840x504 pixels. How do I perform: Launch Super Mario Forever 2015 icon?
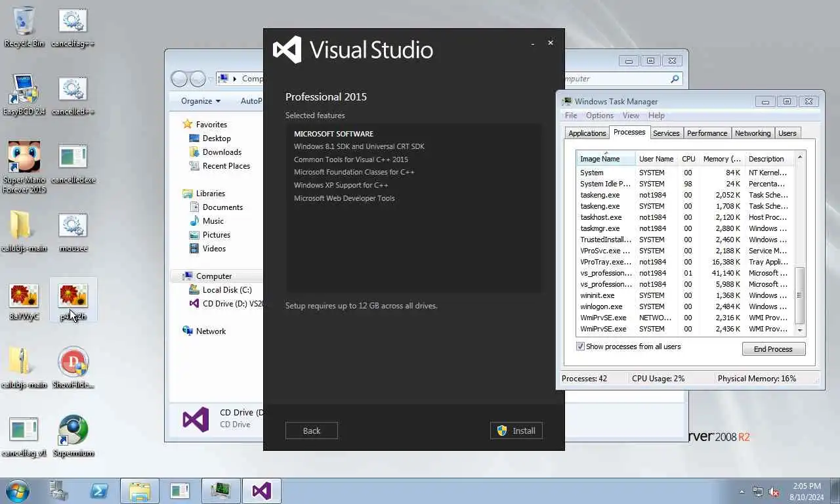tap(24, 167)
